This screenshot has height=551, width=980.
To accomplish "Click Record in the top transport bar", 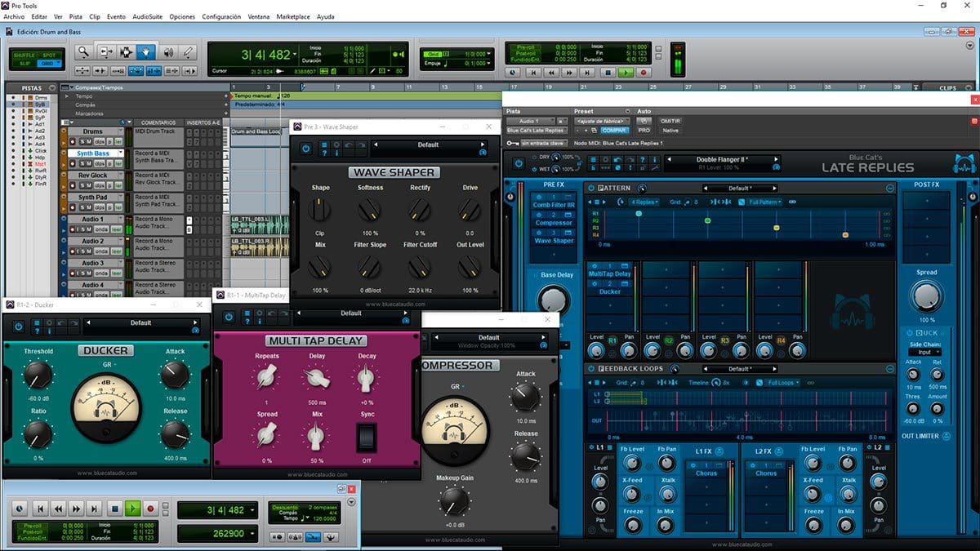I will [644, 72].
